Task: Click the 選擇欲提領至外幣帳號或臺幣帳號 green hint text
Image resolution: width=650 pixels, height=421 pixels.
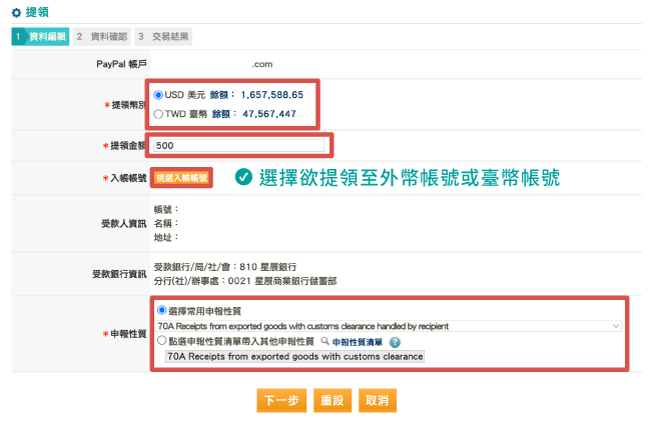Action: click(x=408, y=178)
